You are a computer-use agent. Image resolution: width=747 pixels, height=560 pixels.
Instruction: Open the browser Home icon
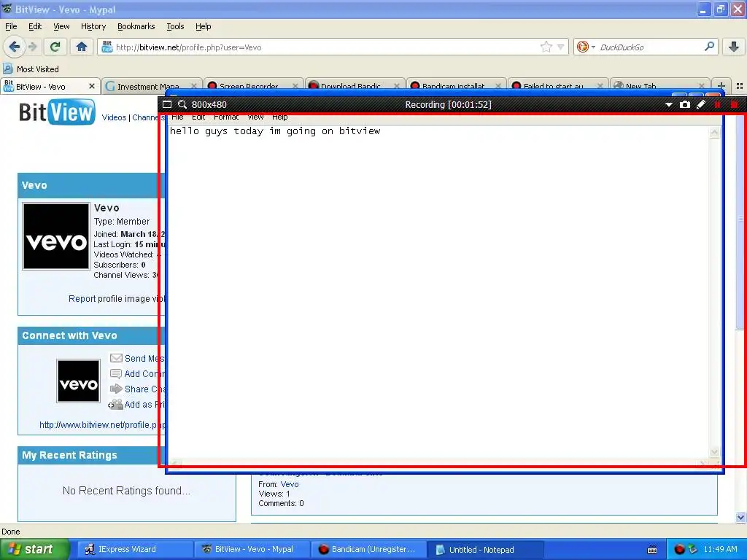click(82, 47)
